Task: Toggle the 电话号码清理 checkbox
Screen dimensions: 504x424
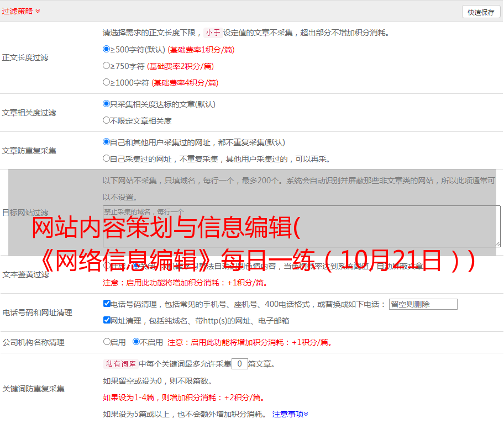Action: point(107,304)
